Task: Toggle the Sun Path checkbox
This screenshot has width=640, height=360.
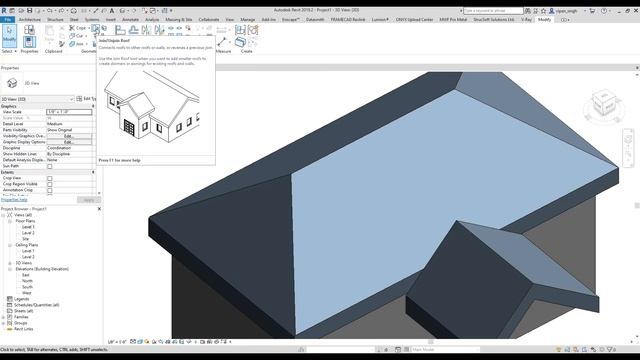Action: 50,166
